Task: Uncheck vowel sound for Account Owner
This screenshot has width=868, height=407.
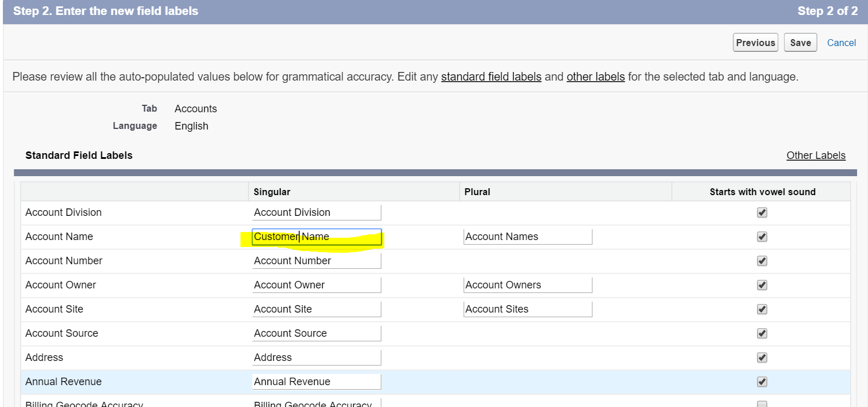Action: pyautogui.click(x=762, y=285)
